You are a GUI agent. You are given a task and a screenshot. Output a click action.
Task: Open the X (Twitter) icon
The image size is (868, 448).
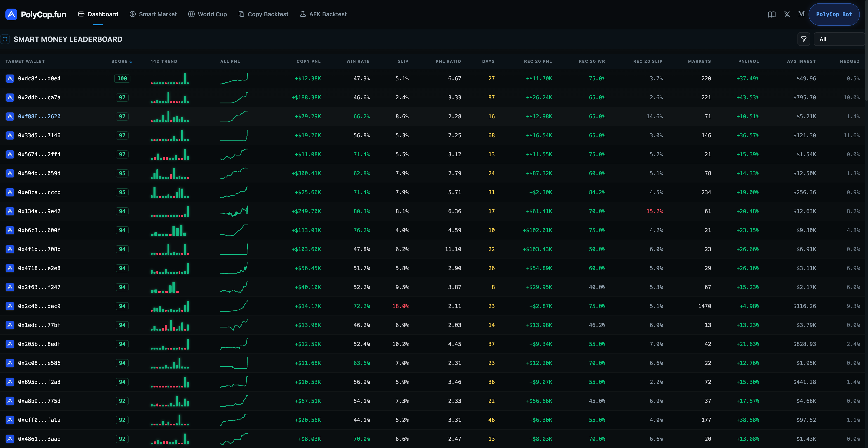(787, 14)
